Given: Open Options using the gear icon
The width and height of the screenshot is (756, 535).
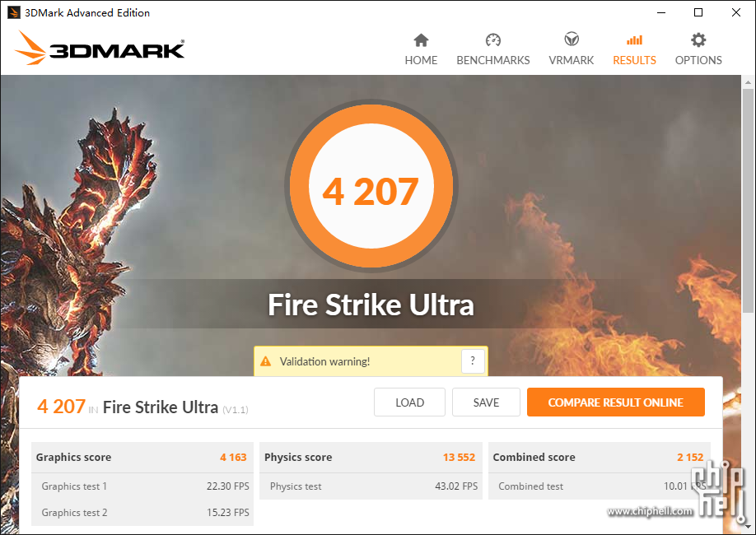Looking at the screenshot, I should point(698,40).
